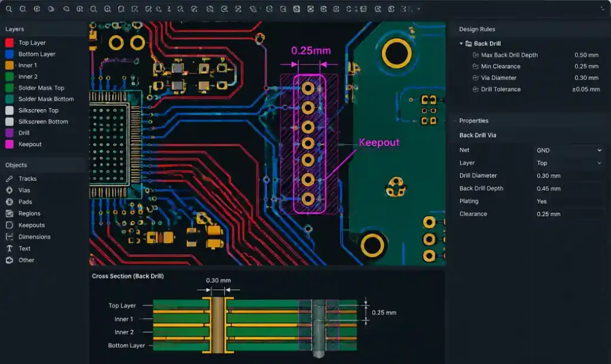Click the Cross Section (Back Drill) title
The height and width of the screenshot is (364, 611).
pos(128,276)
